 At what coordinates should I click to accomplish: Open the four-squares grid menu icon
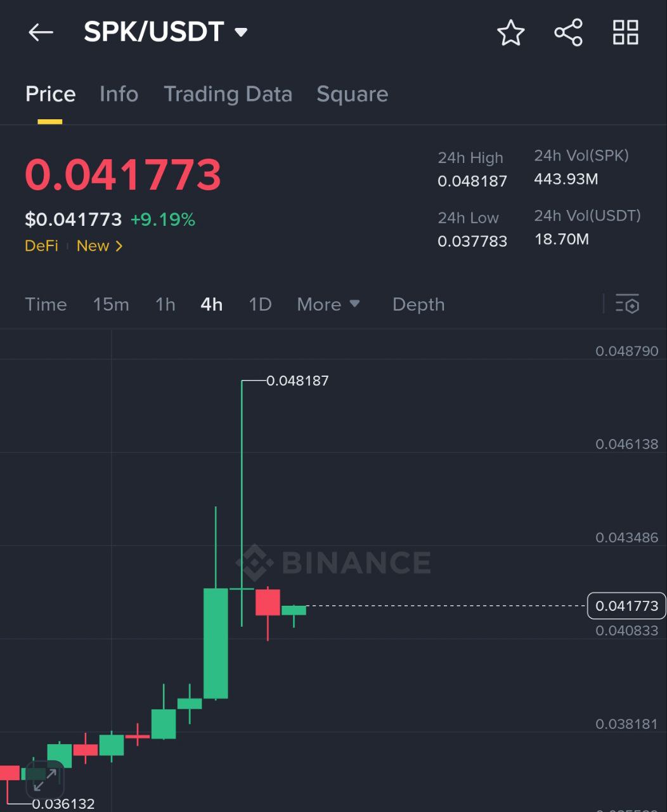tap(625, 32)
